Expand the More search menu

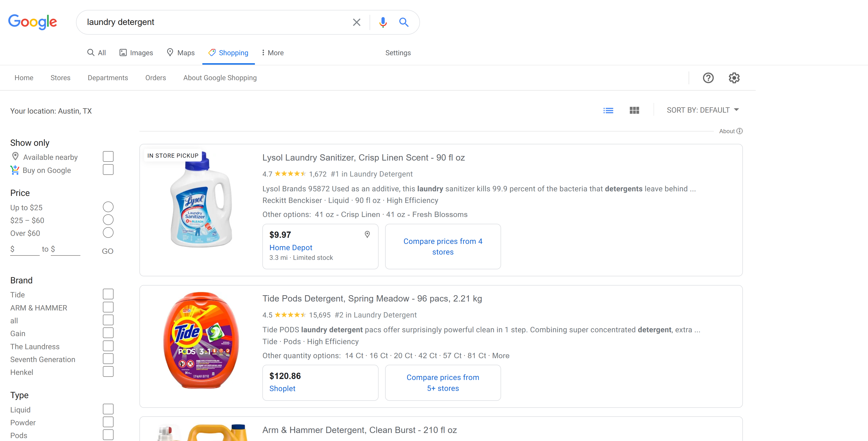pyautogui.click(x=273, y=53)
